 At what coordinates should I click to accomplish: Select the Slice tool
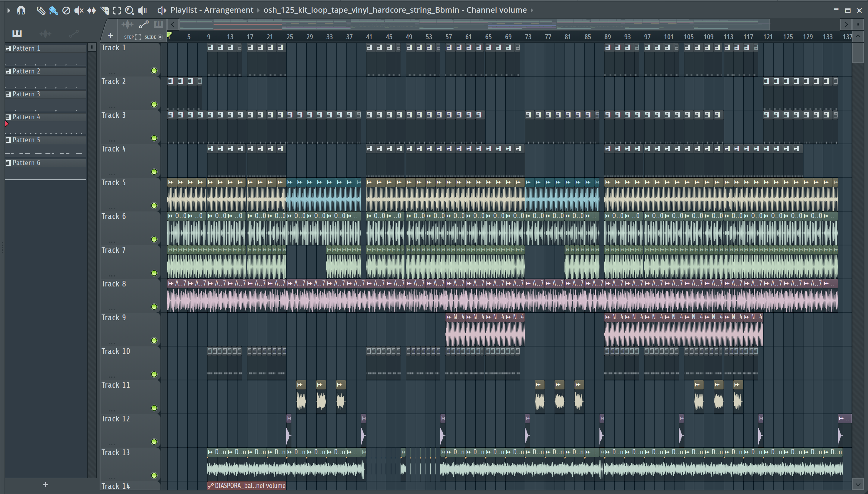105,11
